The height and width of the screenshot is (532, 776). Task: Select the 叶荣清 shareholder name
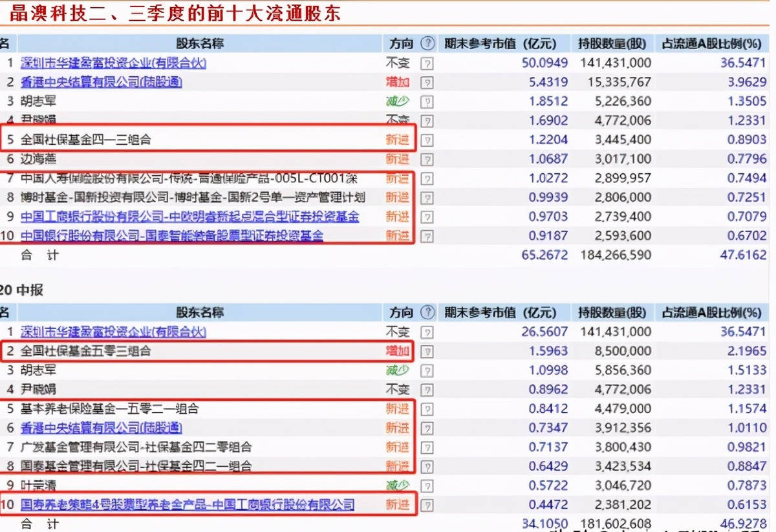click(x=39, y=485)
